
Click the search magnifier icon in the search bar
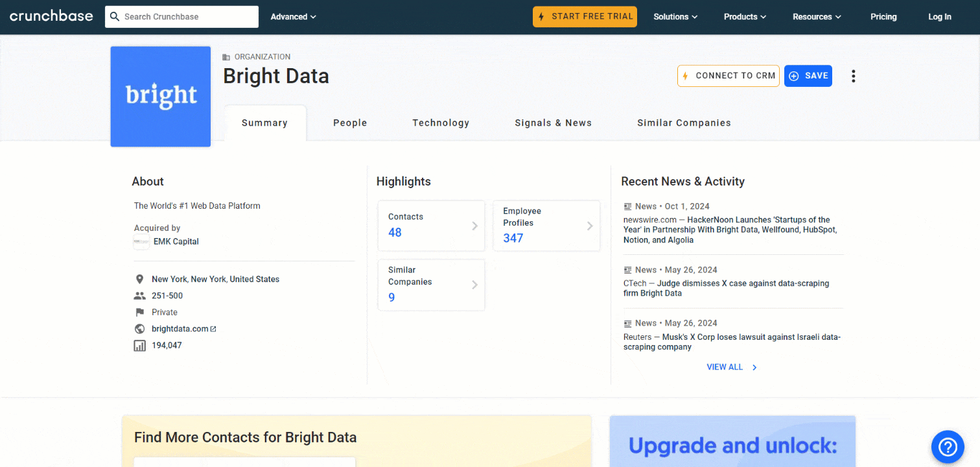(x=114, y=16)
